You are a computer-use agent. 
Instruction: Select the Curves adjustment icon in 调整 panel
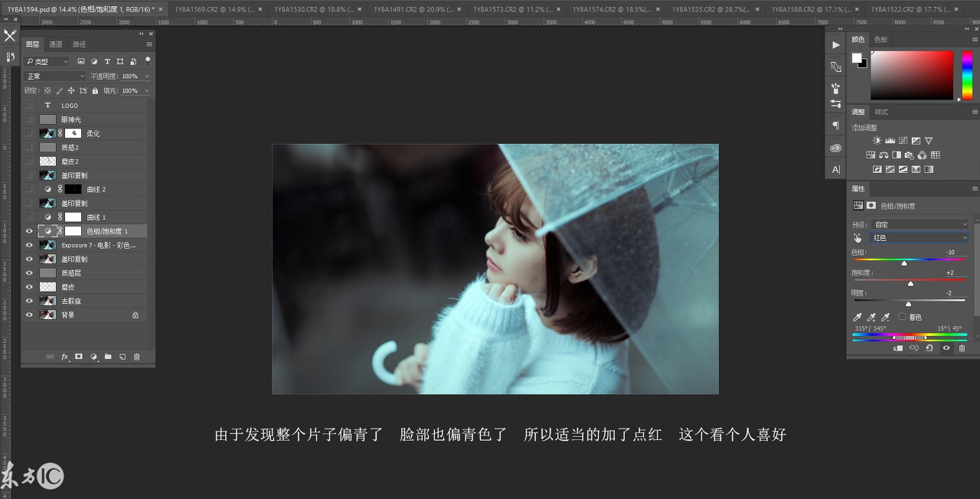click(903, 140)
